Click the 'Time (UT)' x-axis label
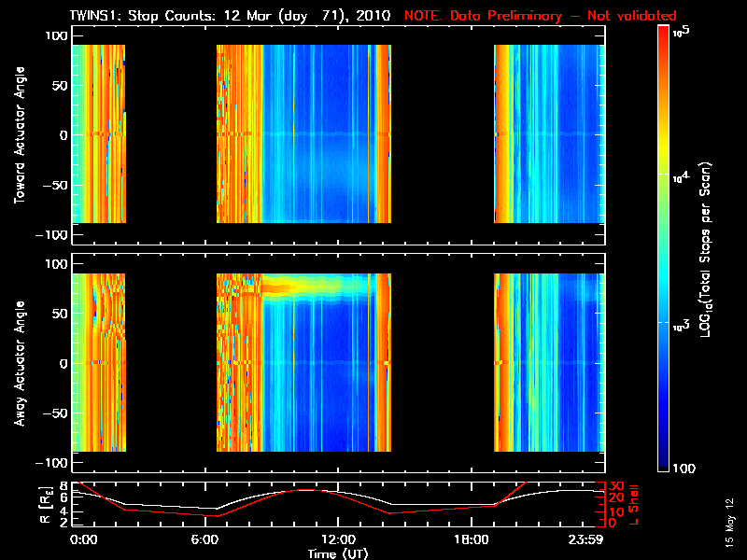The image size is (747, 560). 337,553
